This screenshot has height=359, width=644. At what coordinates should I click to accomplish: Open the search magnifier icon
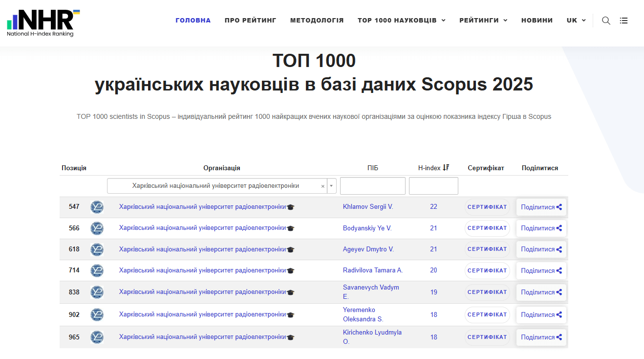(606, 21)
